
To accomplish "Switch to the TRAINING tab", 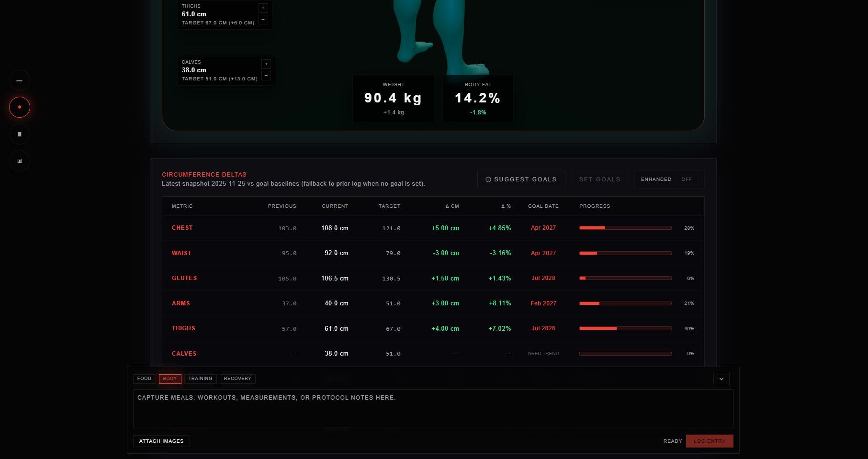I will click(200, 379).
